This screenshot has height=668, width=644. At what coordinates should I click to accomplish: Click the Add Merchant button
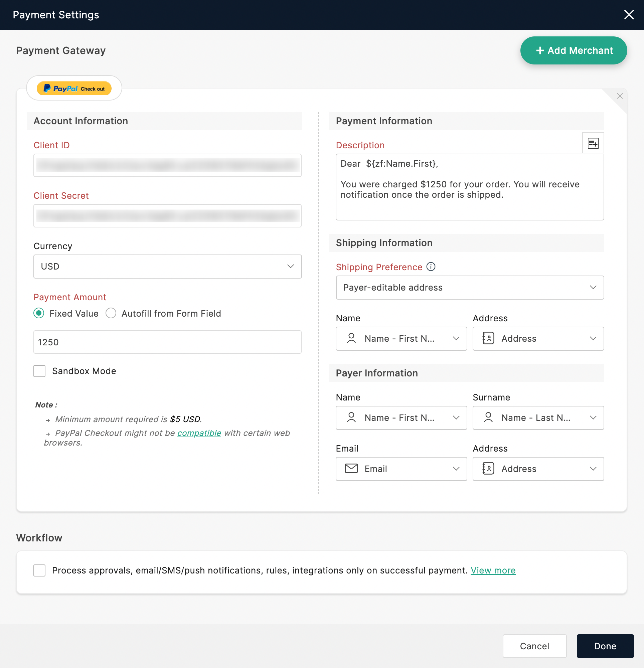coord(573,50)
